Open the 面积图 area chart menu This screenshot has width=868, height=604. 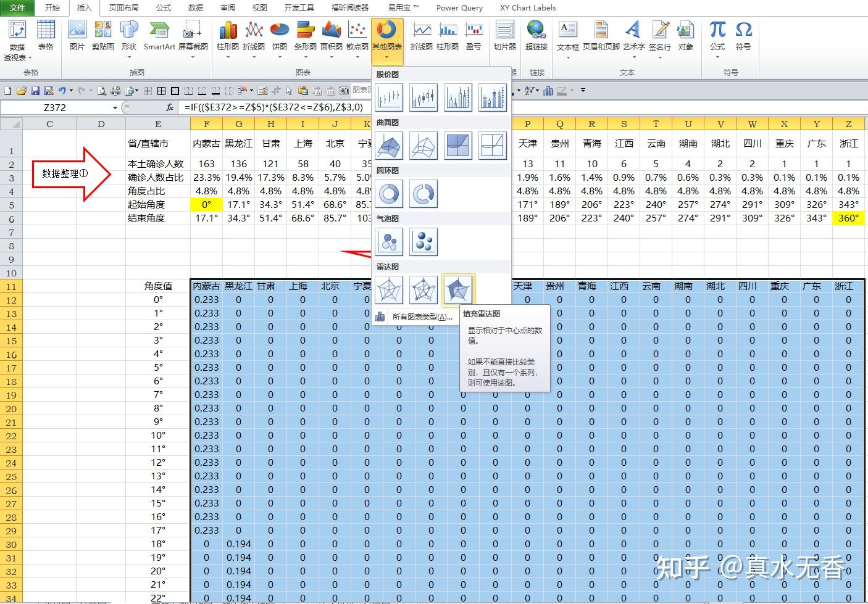pos(332,40)
